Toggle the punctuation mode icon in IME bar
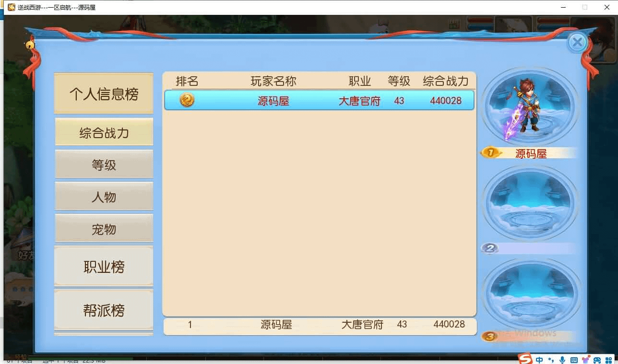 tap(550, 360)
